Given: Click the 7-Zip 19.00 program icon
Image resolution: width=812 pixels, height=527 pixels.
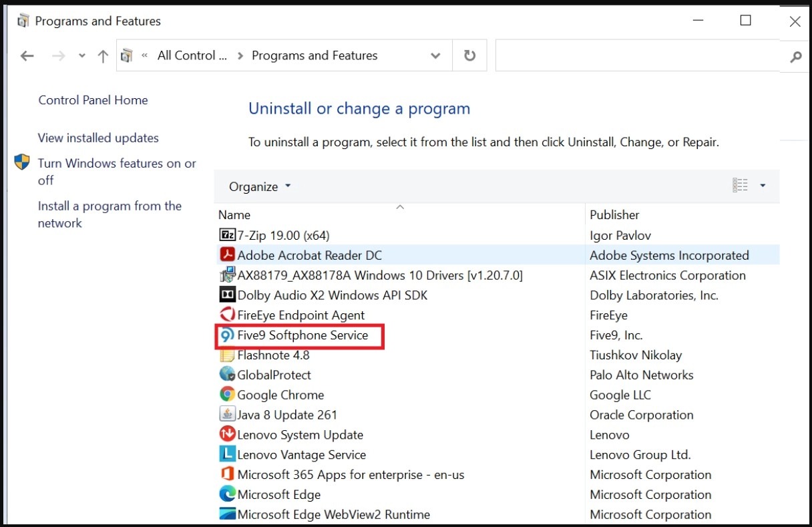Looking at the screenshot, I should click(227, 235).
